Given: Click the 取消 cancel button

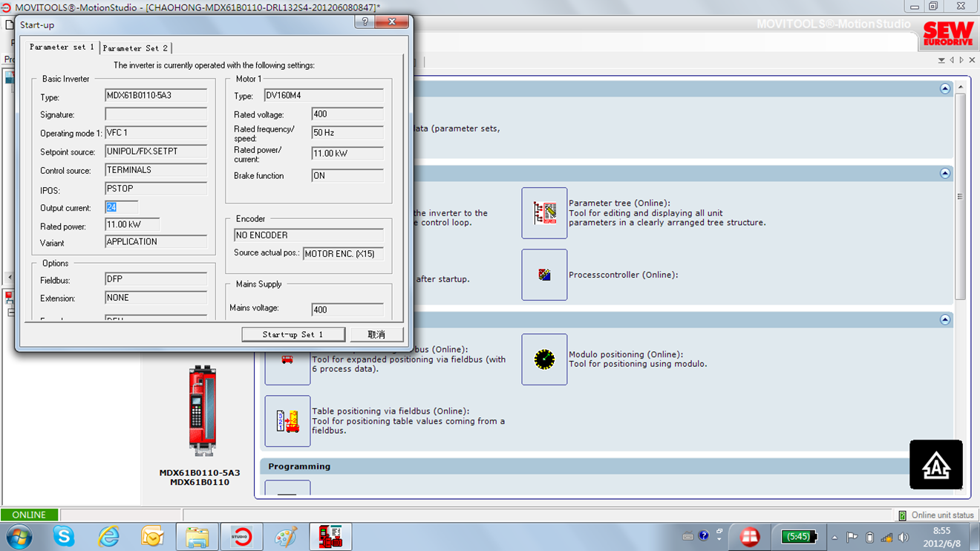Looking at the screenshot, I should [x=376, y=335].
